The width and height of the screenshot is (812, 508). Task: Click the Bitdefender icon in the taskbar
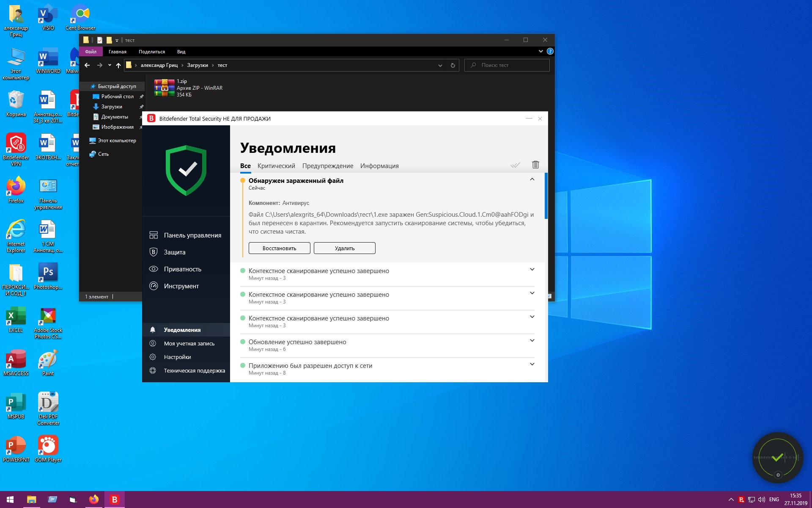(x=114, y=500)
